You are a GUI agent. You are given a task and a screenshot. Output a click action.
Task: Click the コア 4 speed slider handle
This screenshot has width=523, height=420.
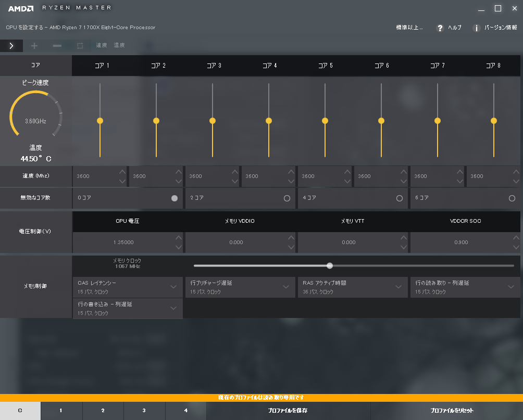pos(269,121)
